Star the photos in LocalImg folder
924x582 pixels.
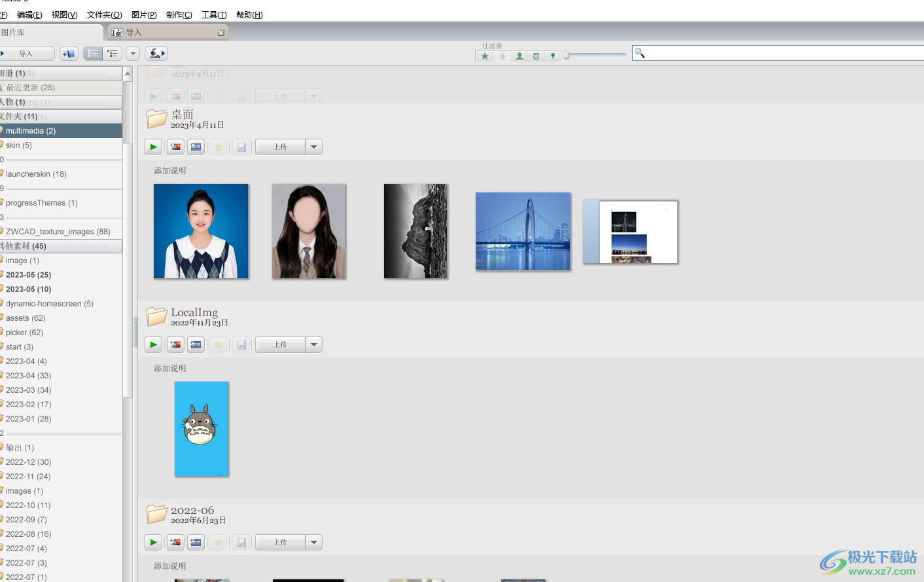219,345
